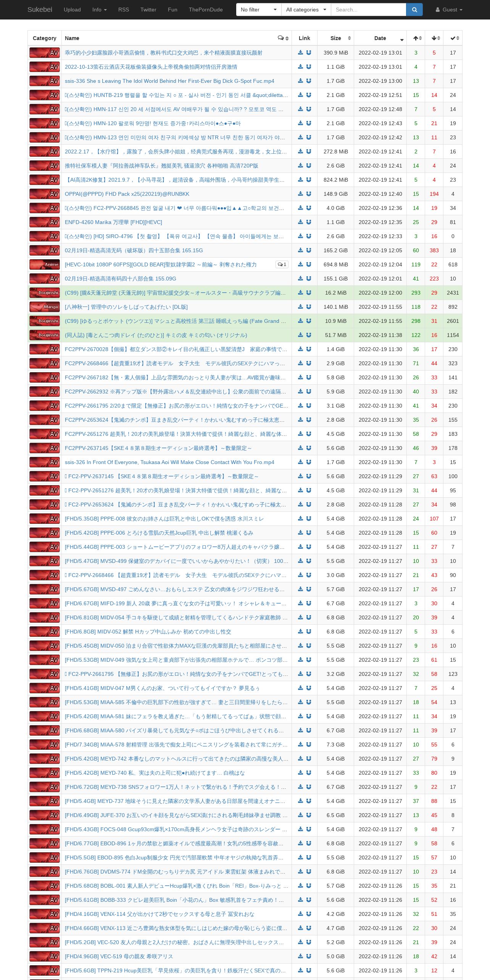Screen dimensions: 490x980
Task: Select the 694.8 MiB size cell
Action: (335, 264)
